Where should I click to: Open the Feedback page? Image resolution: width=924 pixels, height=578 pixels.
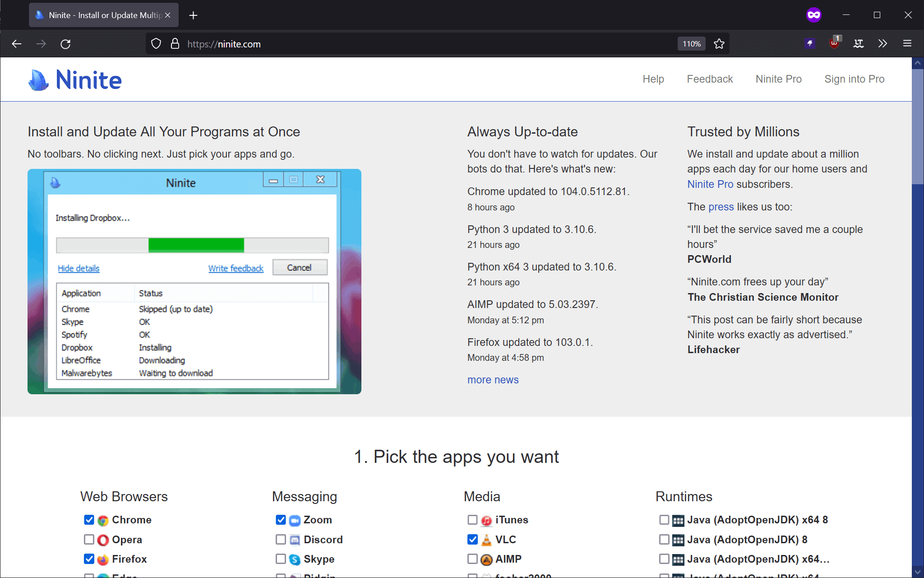(x=710, y=79)
